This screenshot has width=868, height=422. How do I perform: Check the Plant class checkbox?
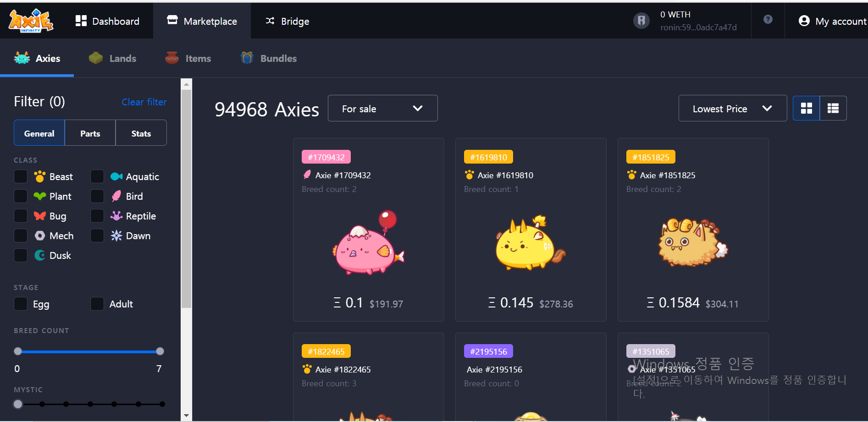click(21, 196)
